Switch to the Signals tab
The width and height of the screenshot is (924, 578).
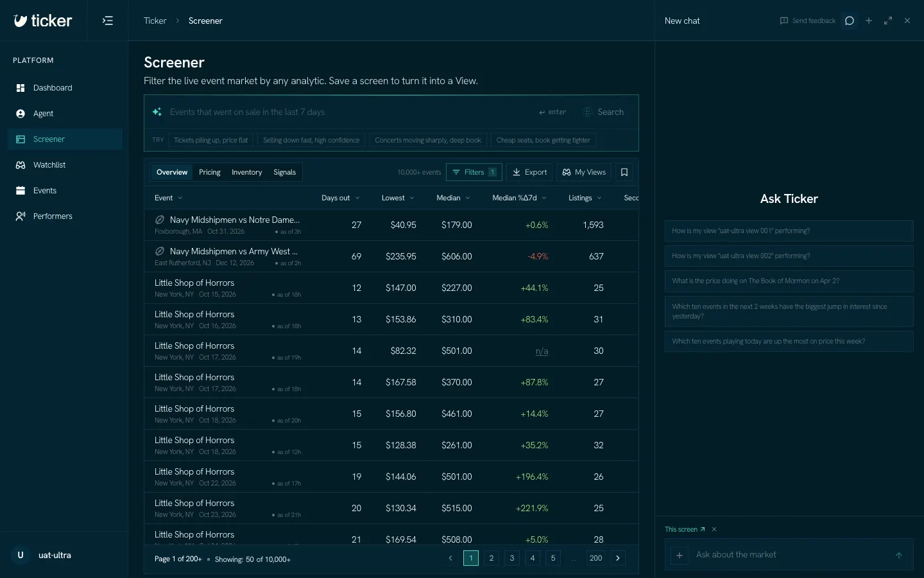tap(285, 172)
